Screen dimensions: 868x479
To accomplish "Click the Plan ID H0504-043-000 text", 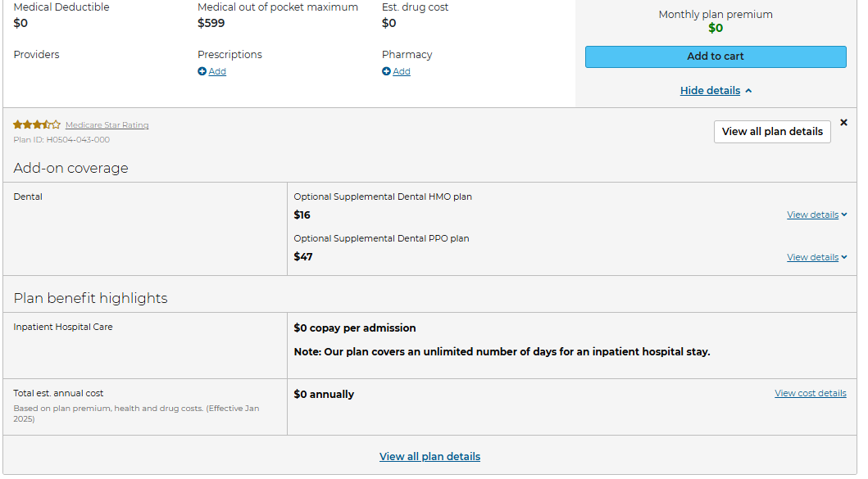I will [x=61, y=140].
